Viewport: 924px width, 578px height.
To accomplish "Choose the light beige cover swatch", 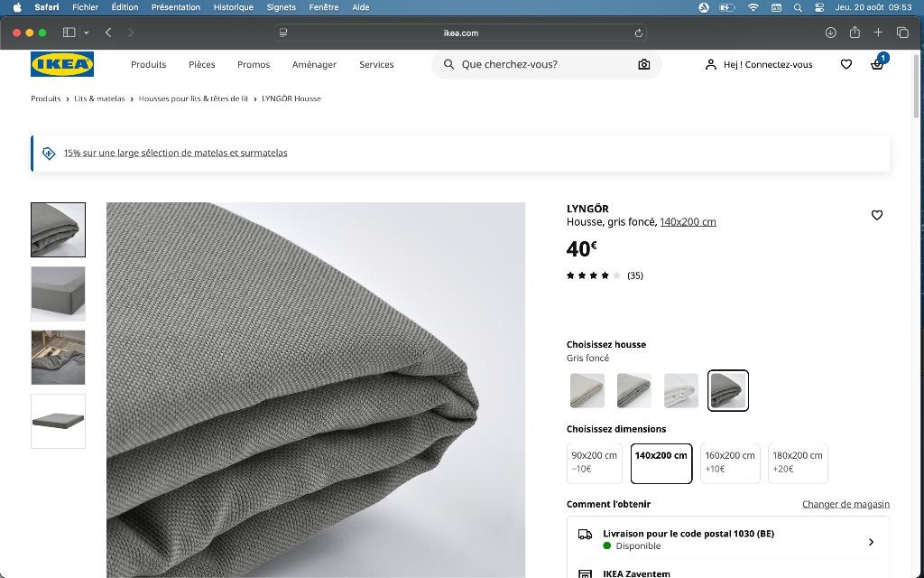I will coord(587,390).
